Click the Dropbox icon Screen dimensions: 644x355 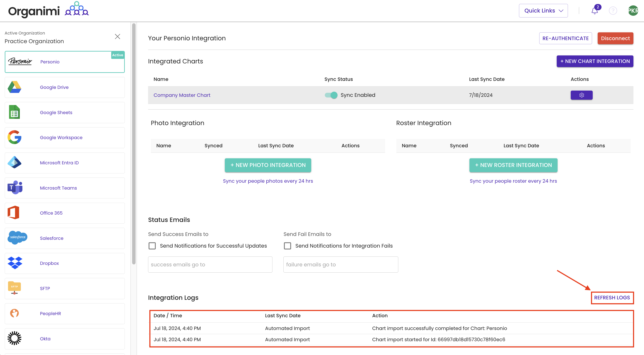pos(15,263)
